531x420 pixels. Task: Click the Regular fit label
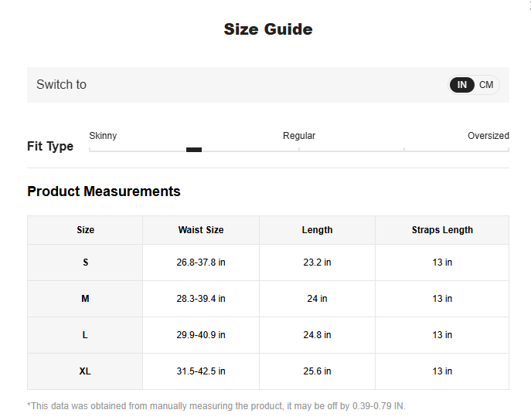click(299, 136)
